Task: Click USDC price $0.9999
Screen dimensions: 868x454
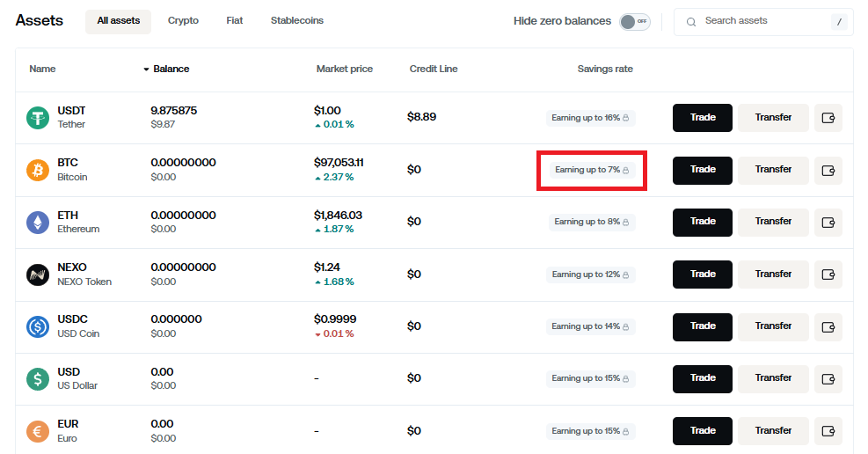Action: click(x=335, y=319)
